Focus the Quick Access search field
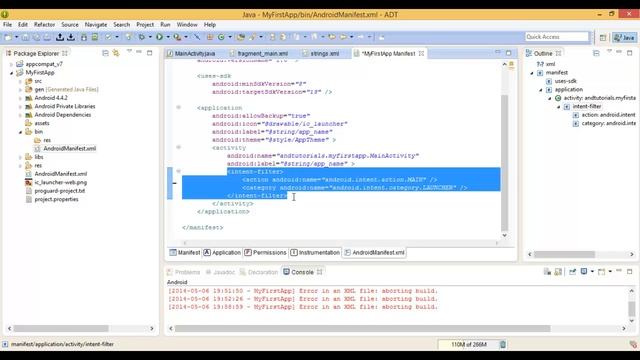The height and width of the screenshot is (360, 640). (x=557, y=37)
